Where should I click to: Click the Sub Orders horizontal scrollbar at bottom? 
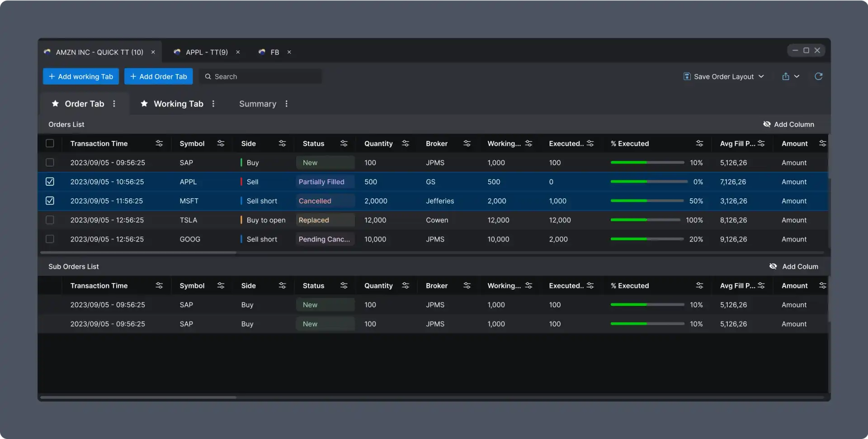[138, 397]
